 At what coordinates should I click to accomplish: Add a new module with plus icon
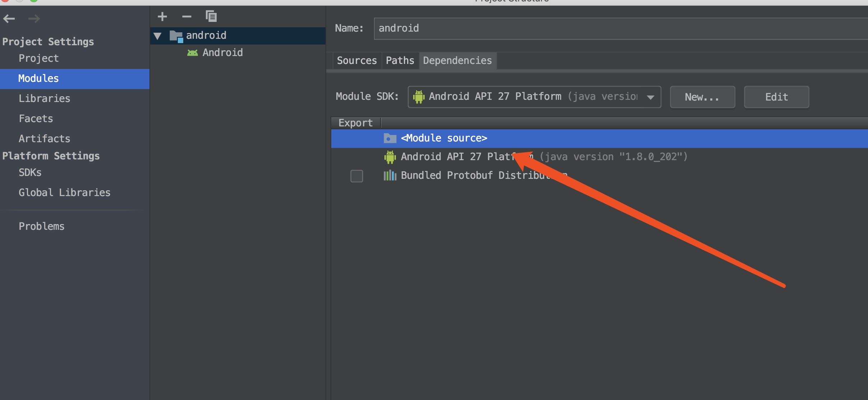pyautogui.click(x=162, y=17)
